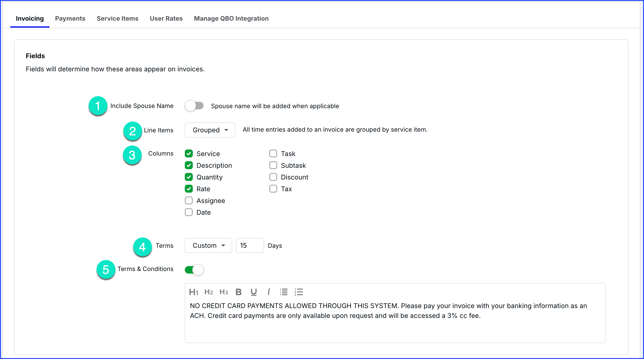
Task: Go to Manage QBO Integration tab
Action: (231, 19)
